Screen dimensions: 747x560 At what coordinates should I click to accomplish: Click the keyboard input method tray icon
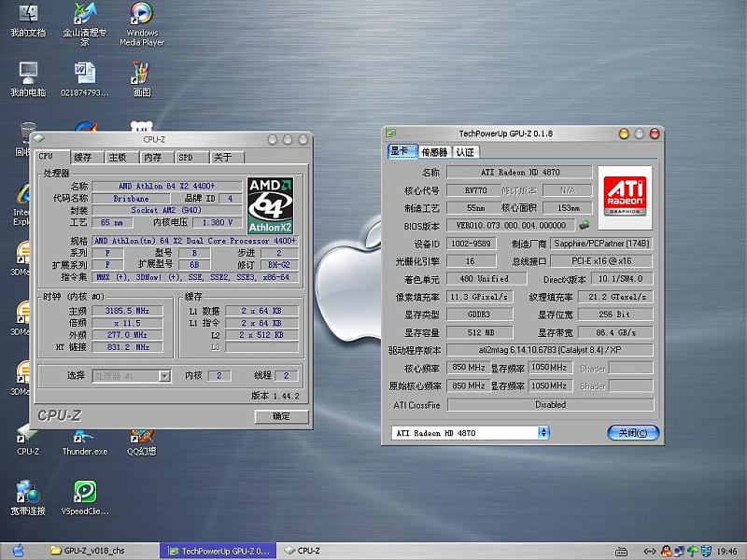[621, 552]
